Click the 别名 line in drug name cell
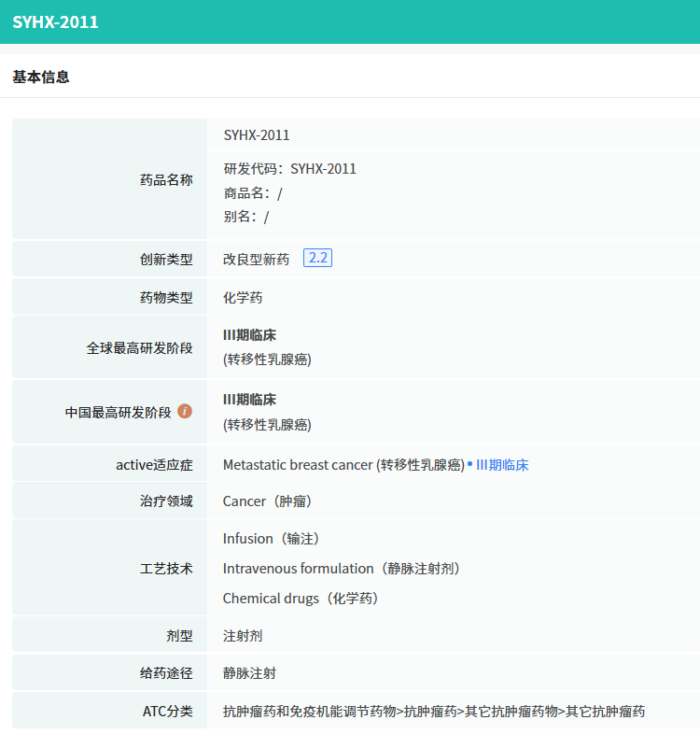 pyautogui.click(x=245, y=217)
